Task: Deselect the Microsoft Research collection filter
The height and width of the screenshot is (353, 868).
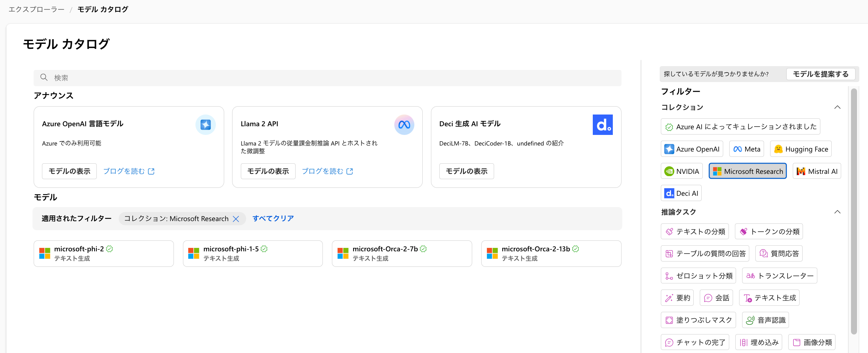Action: pyautogui.click(x=748, y=171)
